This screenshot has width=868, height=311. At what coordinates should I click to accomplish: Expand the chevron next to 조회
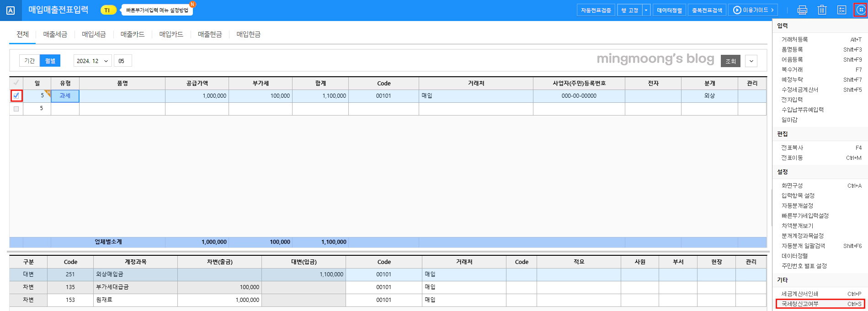[751, 61]
